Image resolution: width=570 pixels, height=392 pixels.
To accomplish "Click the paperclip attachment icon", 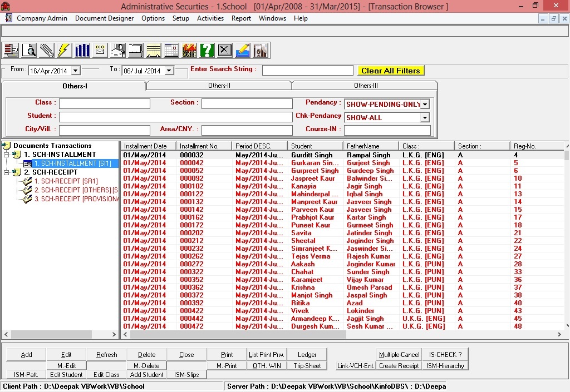I will point(47,50).
